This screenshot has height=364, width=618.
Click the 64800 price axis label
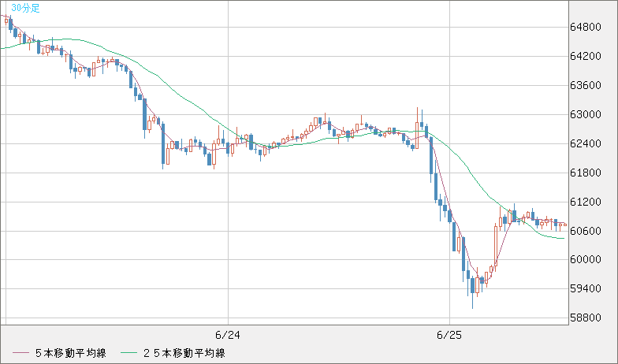tap(586, 27)
